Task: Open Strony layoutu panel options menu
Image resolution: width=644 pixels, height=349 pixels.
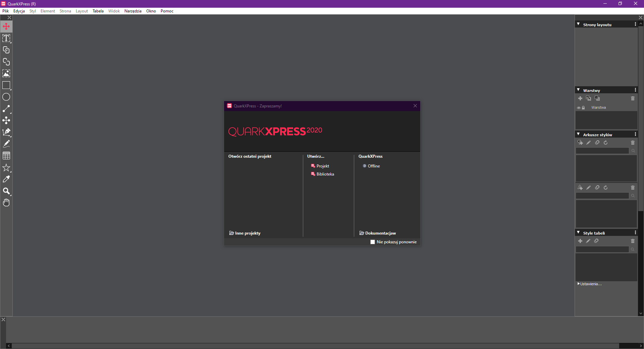Action: [x=635, y=24]
